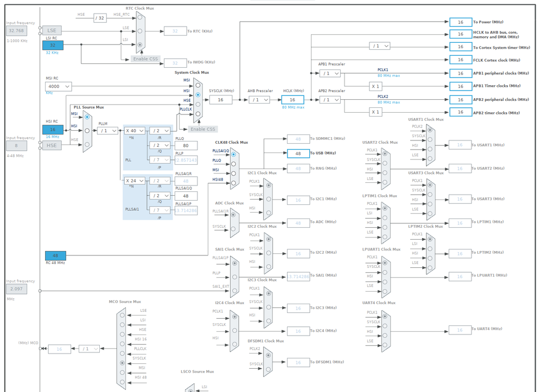Open the PLL /P divider dropdown
The height and width of the screenshot is (392, 542).
click(x=160, y=160)
